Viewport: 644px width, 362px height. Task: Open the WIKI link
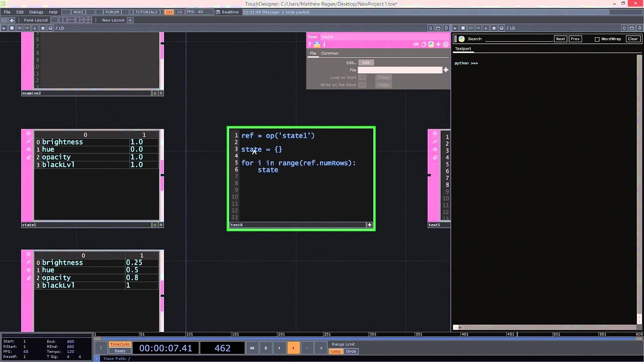point(78,12)
